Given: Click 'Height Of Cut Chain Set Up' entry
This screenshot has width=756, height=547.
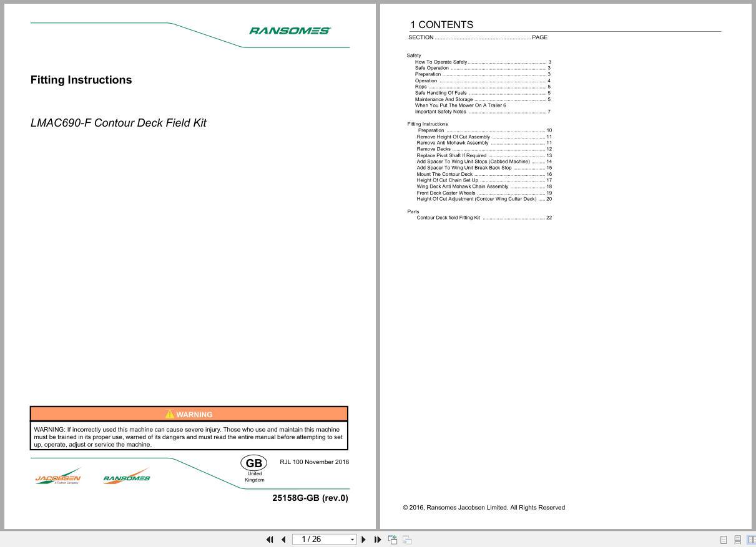Looking at the screenshot, I should tap(484, 180).
